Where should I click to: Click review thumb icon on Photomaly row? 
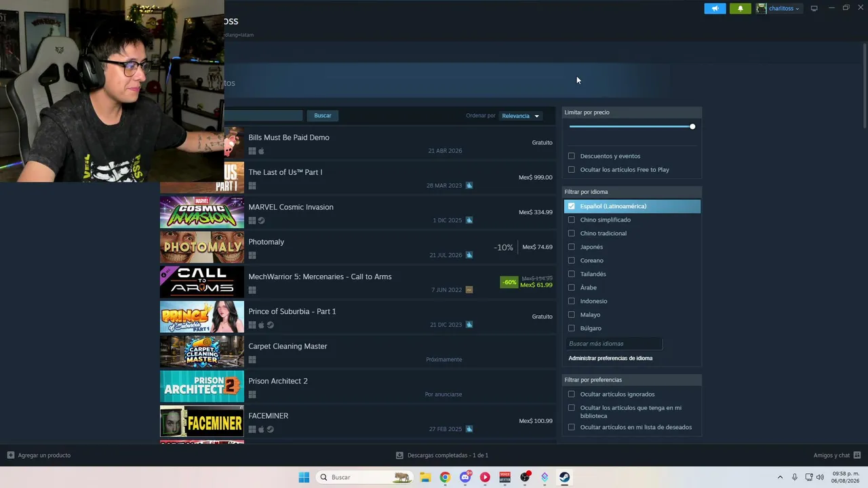click(x=469, y=255)
